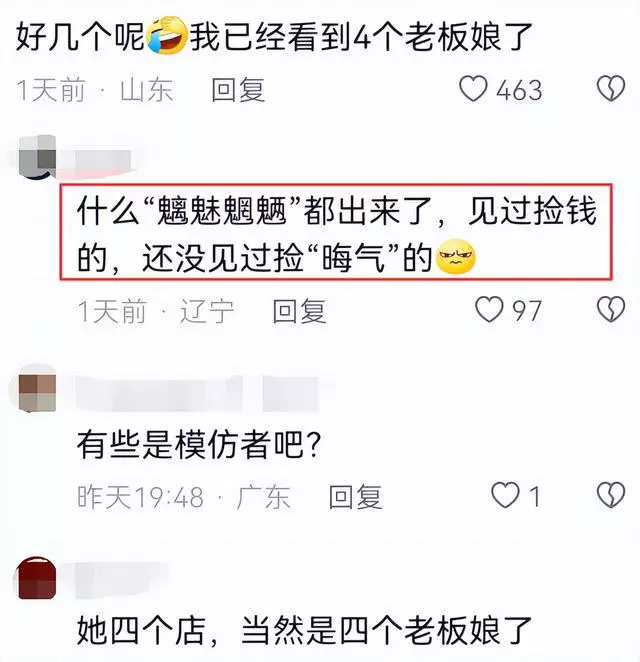
Task: Tap the top comment 好几个呢 text
Action: point(274,37)
